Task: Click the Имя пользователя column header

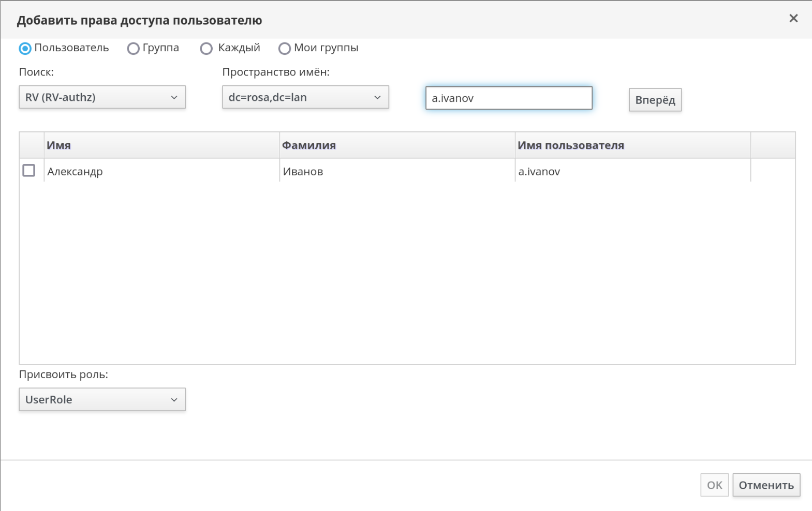Action: (x=571, y=145)
